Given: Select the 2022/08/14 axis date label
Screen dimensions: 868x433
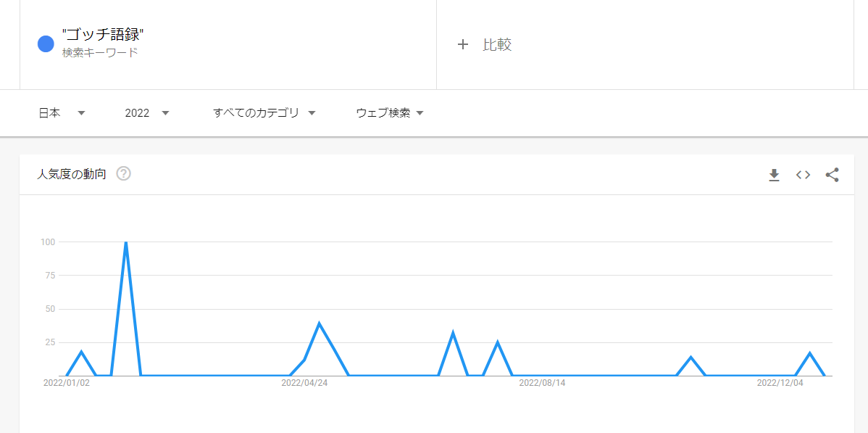Looking at the screenshot, I should click(x=542, y=382).
